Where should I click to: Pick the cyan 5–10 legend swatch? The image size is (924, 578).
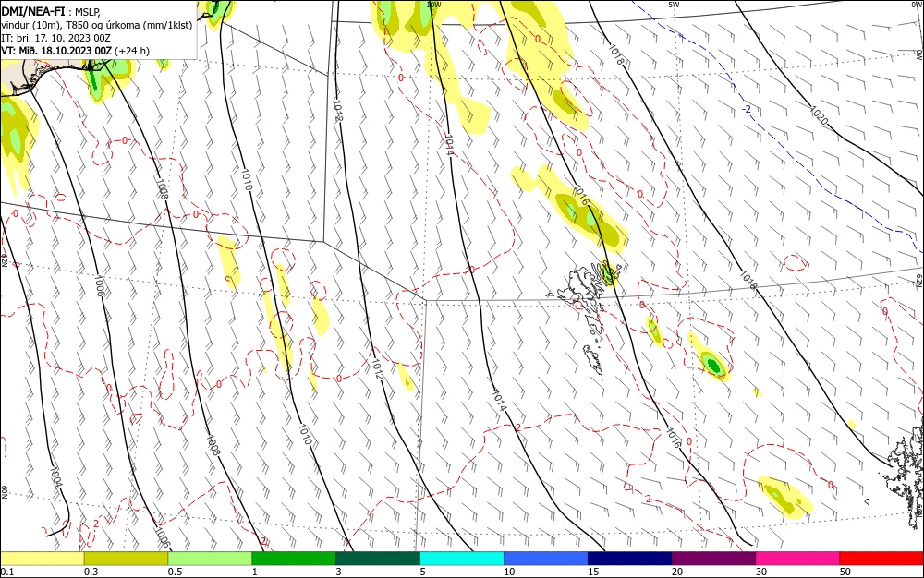click(x=462, y=558)
